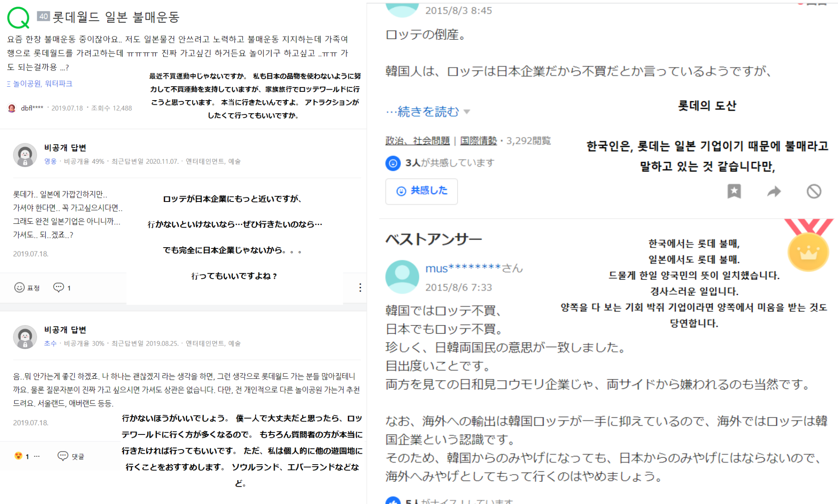Click mus********* user avatar
This screenshot has height=504, width=838.
click(x=402, y=277)
